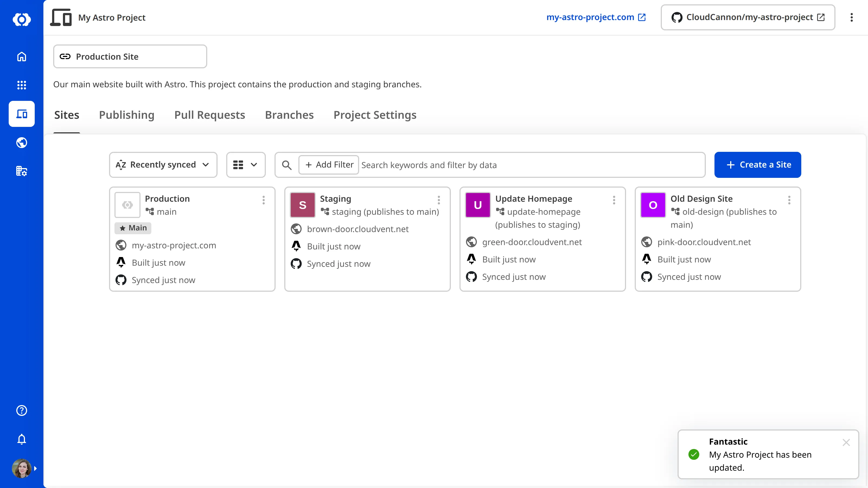Screen dimensions: 868x488
Task: Click the search magnifier icon
Action: (x=287, y=165)
